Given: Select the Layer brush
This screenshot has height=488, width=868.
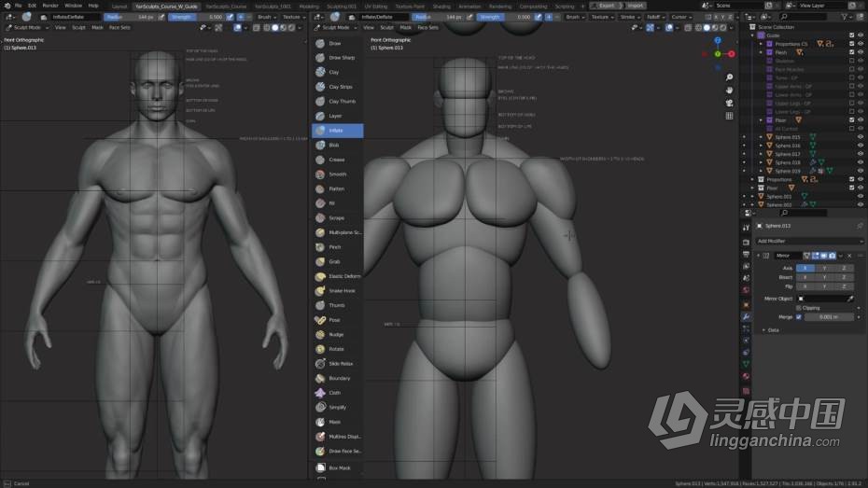Looking at the screenshot, I should (x=337, y=116).
